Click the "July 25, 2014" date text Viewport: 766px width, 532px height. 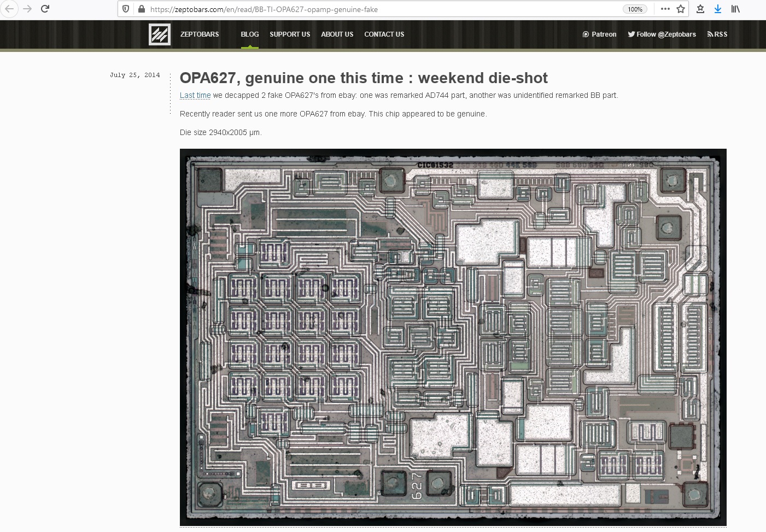pyautogui.click(x=135, y=75)
